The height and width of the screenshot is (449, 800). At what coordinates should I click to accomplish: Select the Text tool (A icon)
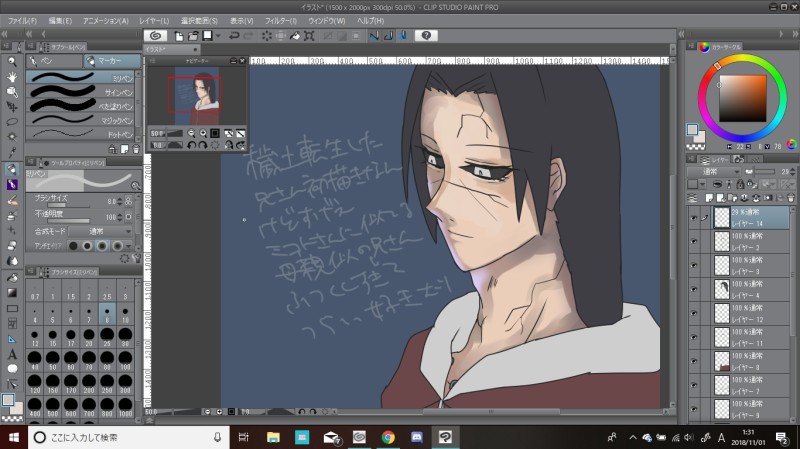12,354
